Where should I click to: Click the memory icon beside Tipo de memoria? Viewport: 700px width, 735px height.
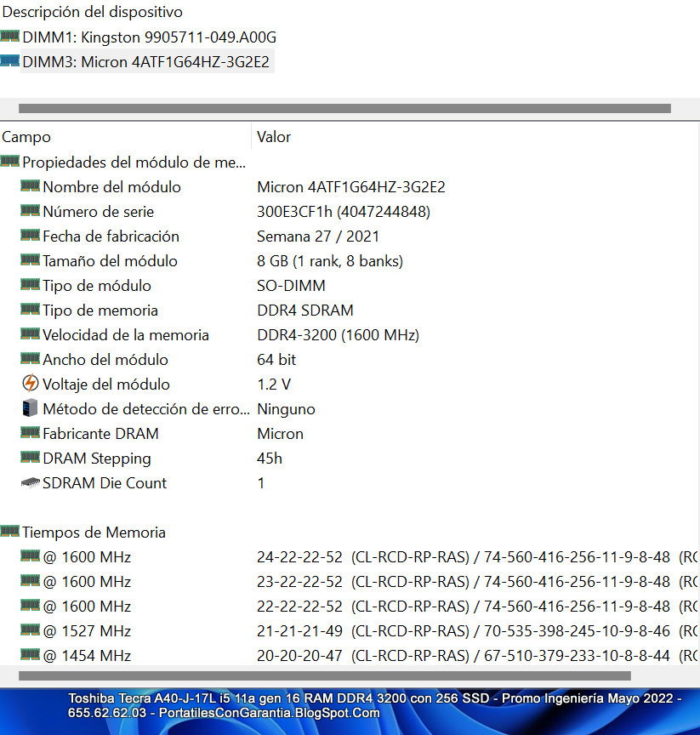coord(31,310)
